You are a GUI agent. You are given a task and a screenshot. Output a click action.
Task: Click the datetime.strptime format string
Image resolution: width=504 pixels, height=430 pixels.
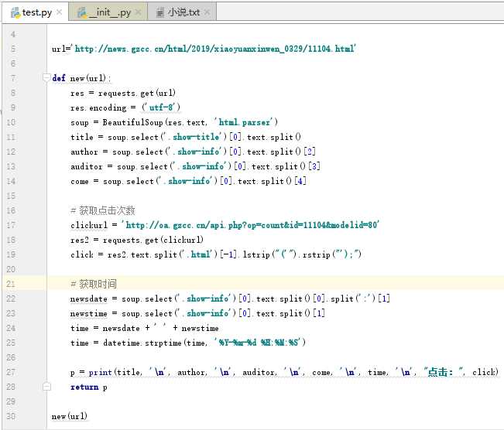tap(257, 343)
